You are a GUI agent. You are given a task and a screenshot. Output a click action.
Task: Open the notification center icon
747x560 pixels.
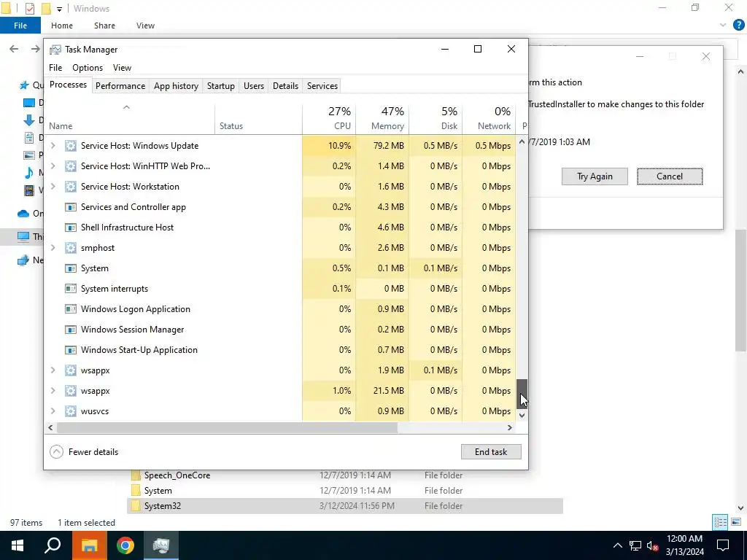pyautogui.click(x=723, y=545)
